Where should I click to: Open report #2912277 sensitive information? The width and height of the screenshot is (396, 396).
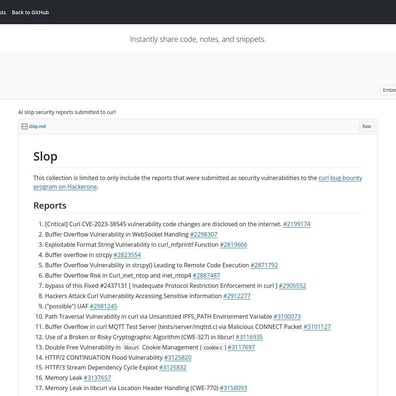(237, 296)
